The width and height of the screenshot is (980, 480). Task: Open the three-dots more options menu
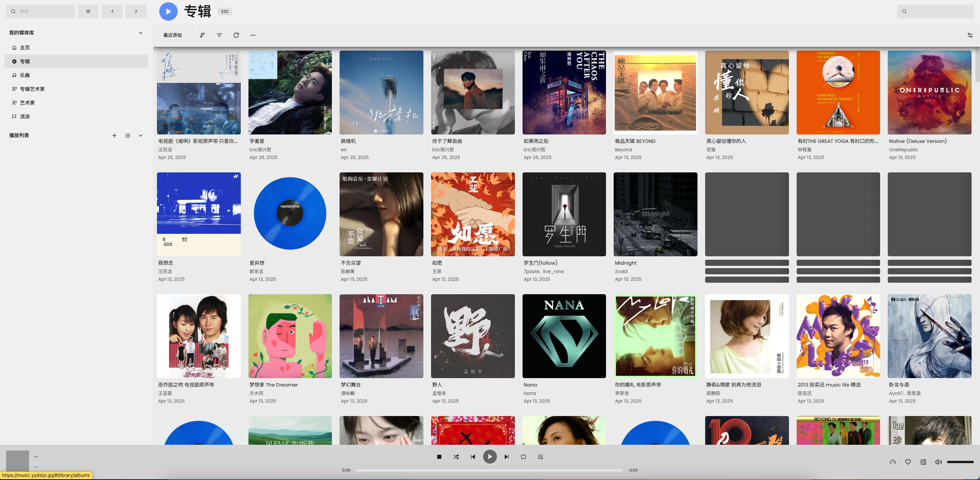point(253,35)
